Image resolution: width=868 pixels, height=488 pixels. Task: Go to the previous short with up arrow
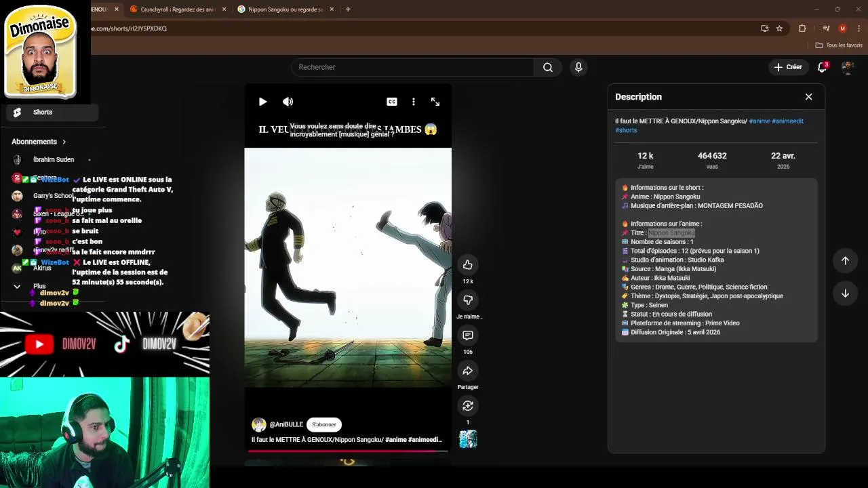click(x=845, y=260)
